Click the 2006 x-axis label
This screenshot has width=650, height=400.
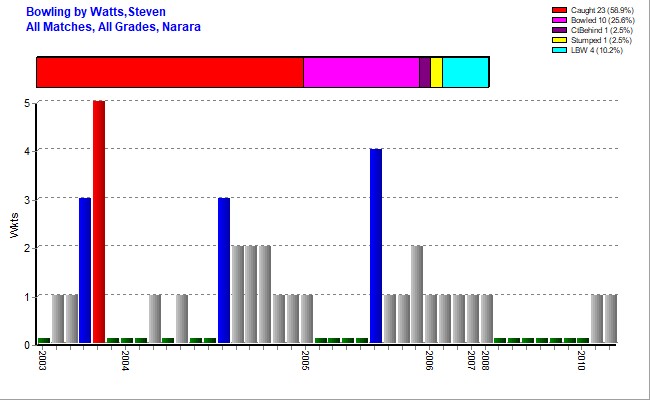429,360
